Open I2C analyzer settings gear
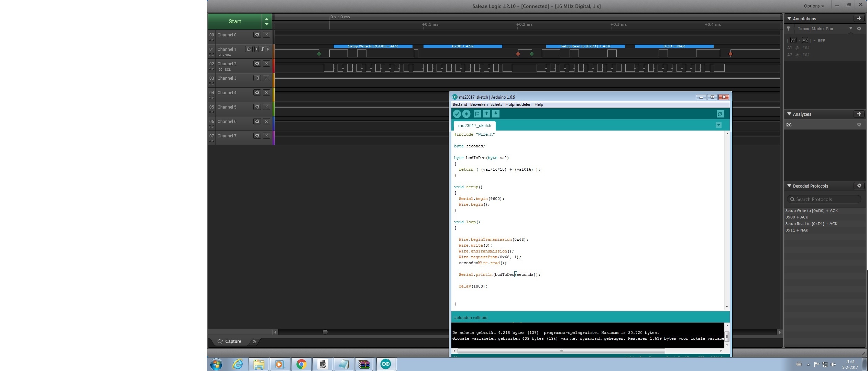The height and width of the screenshot is (371, 868). 859,125
